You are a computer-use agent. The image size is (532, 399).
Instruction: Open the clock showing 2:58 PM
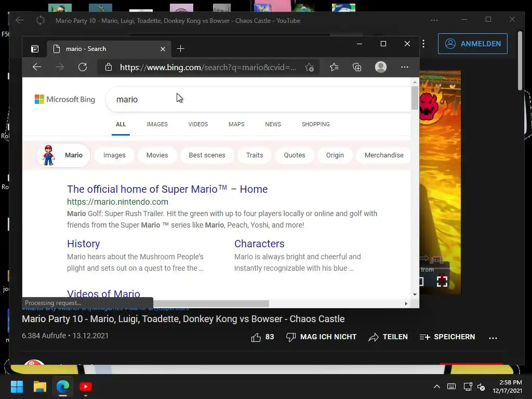(x=507, y=387)
